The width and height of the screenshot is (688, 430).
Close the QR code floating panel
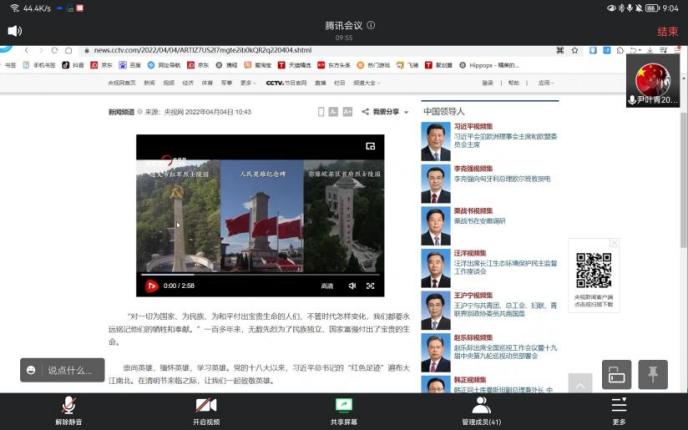tap(614, 243)
